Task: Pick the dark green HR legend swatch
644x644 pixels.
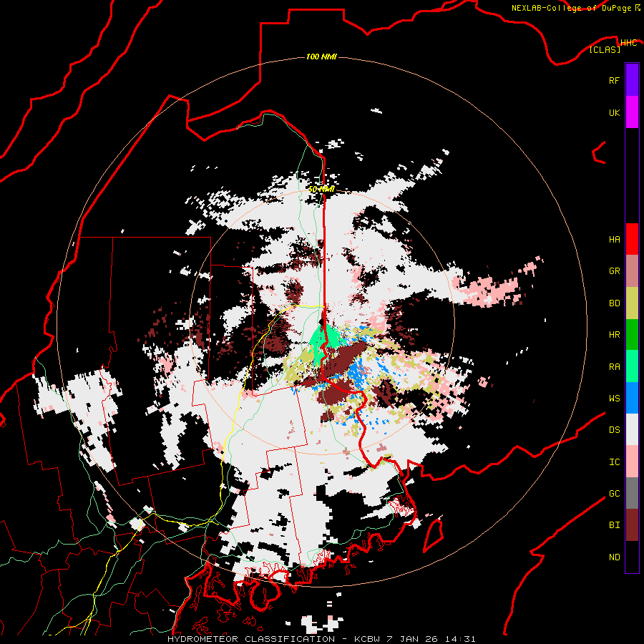Action: [x=632, y=335]
